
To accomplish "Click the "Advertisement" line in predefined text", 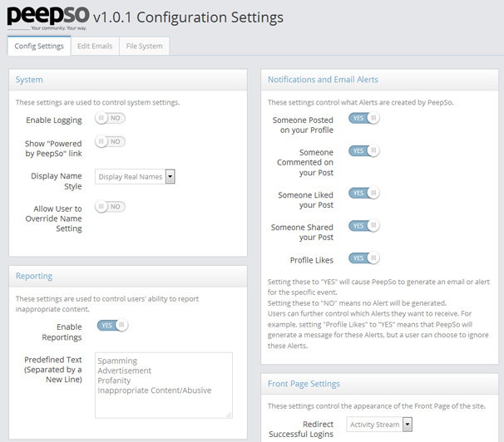I will [125, 371].
